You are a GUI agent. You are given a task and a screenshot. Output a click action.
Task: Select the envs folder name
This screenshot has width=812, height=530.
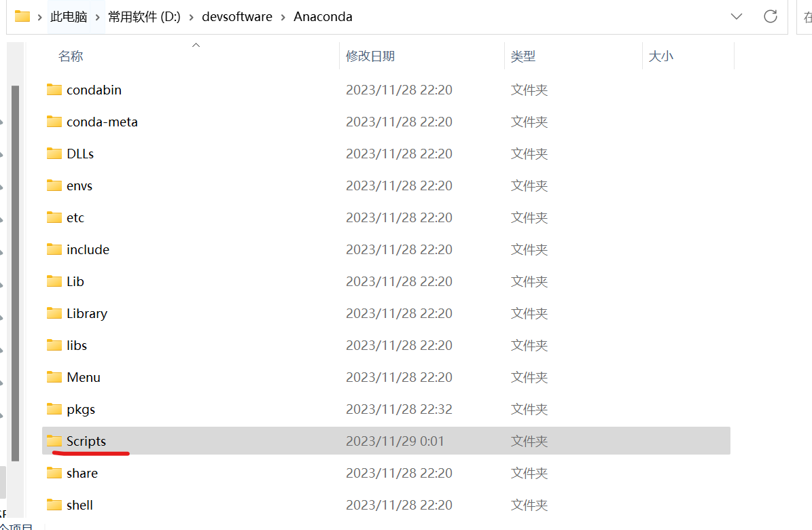pyautogui.click(x=80, y=186)
